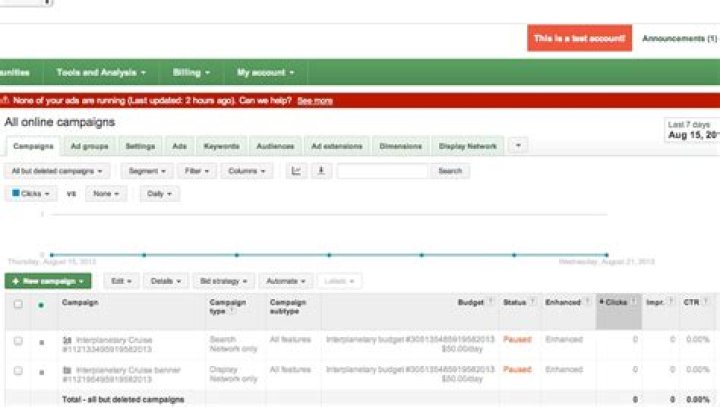
Task: Switch to the Ad extensions tab
Action: [x=337, y=146]
